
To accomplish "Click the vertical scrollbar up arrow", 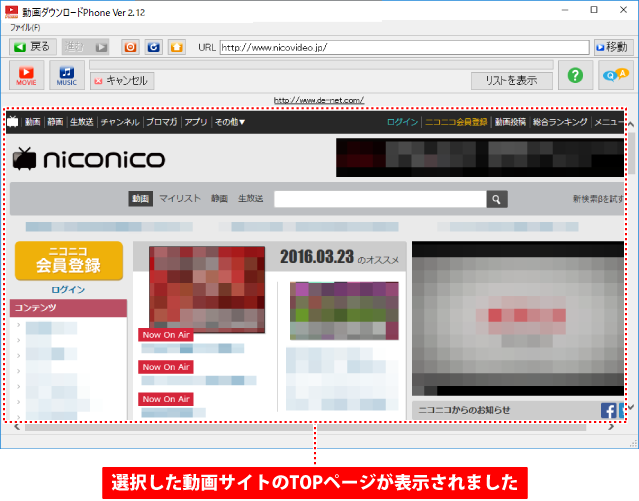I will coord(630,124).
